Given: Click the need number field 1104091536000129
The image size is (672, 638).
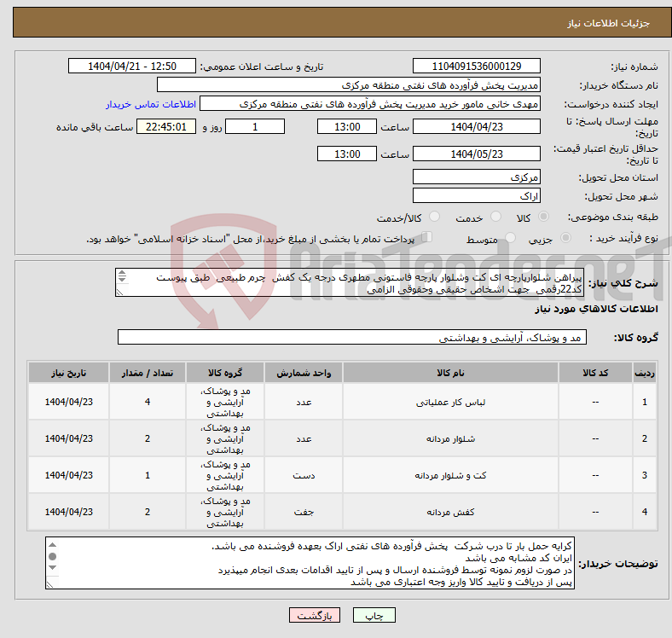Looking at the screenshot, I should pyautogui.click(x=477, y=67).
